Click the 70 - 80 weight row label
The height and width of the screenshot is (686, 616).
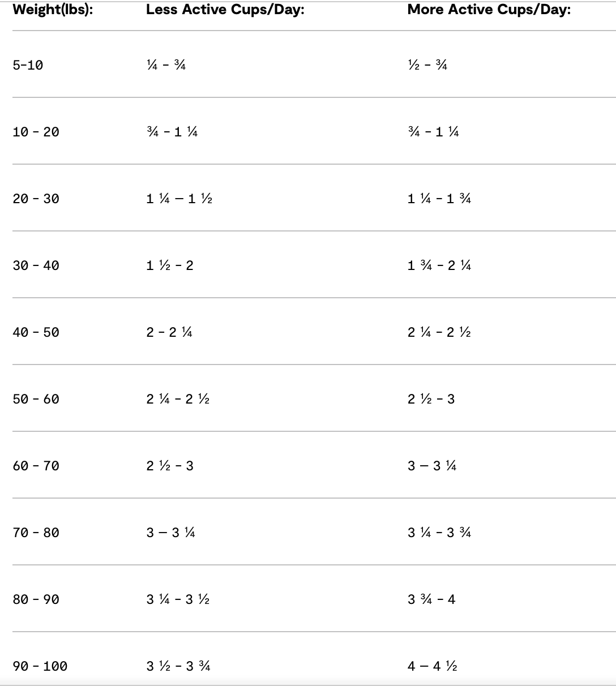pyautogui.click(x=36, y=533)
